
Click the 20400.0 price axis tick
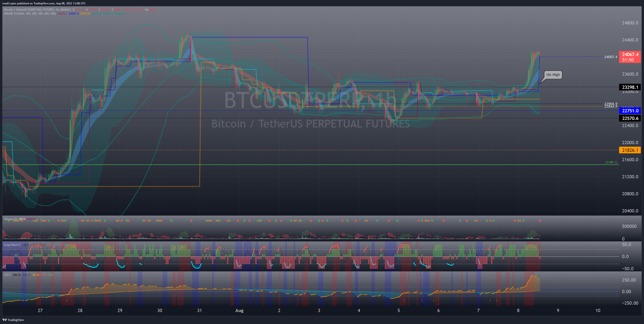(x=630, y=211)
